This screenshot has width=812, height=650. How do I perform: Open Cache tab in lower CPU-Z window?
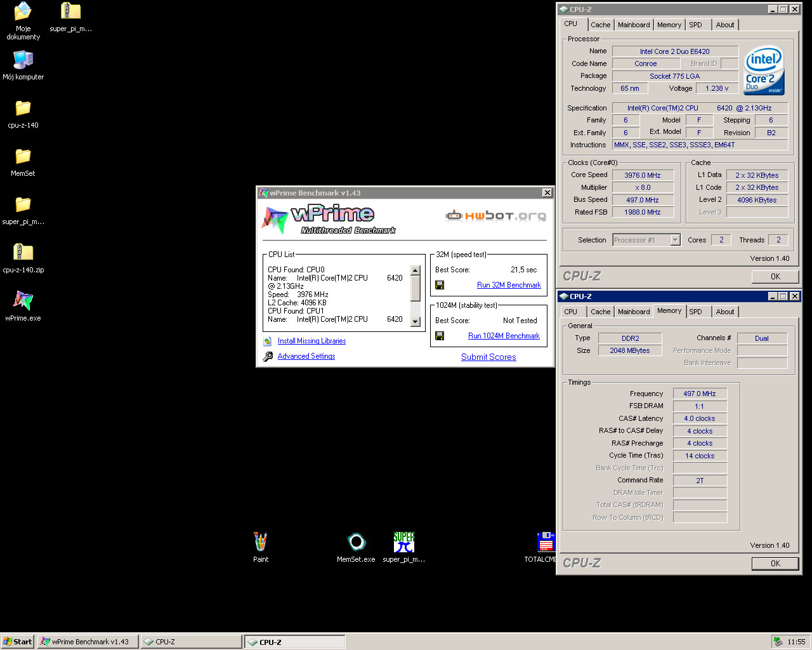pos(600,312)
